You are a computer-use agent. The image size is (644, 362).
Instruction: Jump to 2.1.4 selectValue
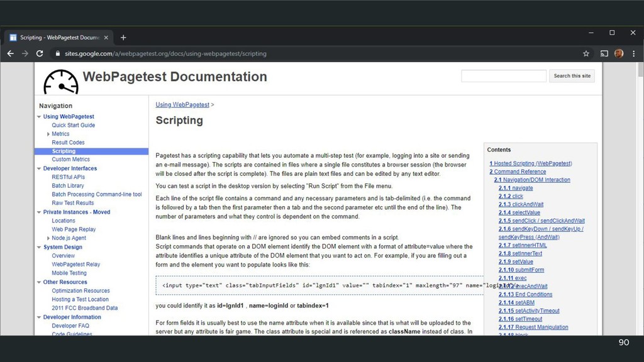[x=519, y=212]
